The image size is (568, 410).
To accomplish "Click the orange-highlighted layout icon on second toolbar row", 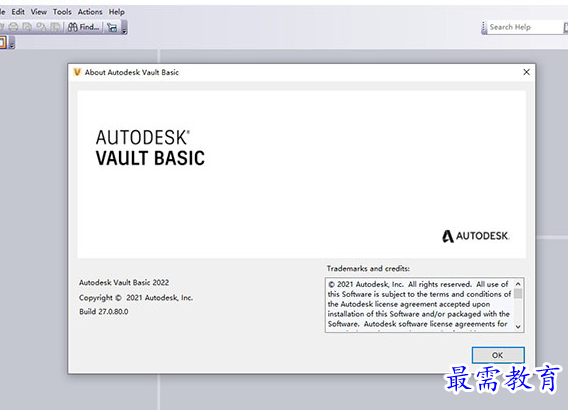I will pos(3,43).
